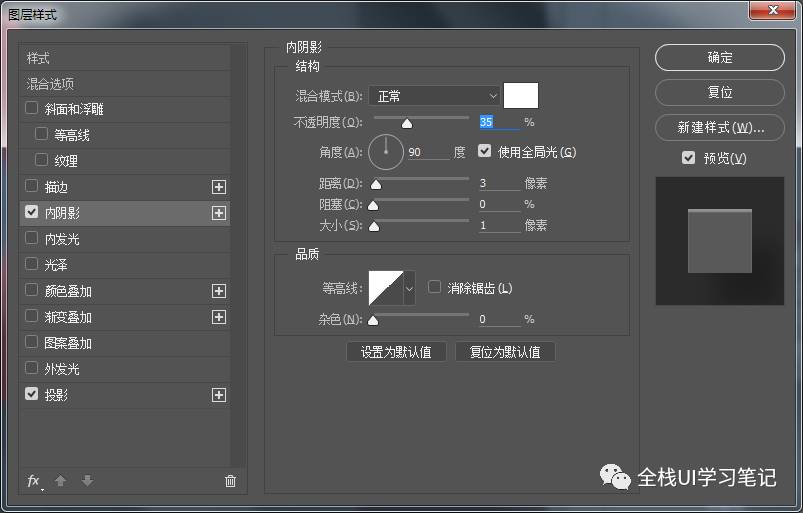Select the 外发光 style entry label
This screenshot has height=513, width=803.
click(62, 369)
